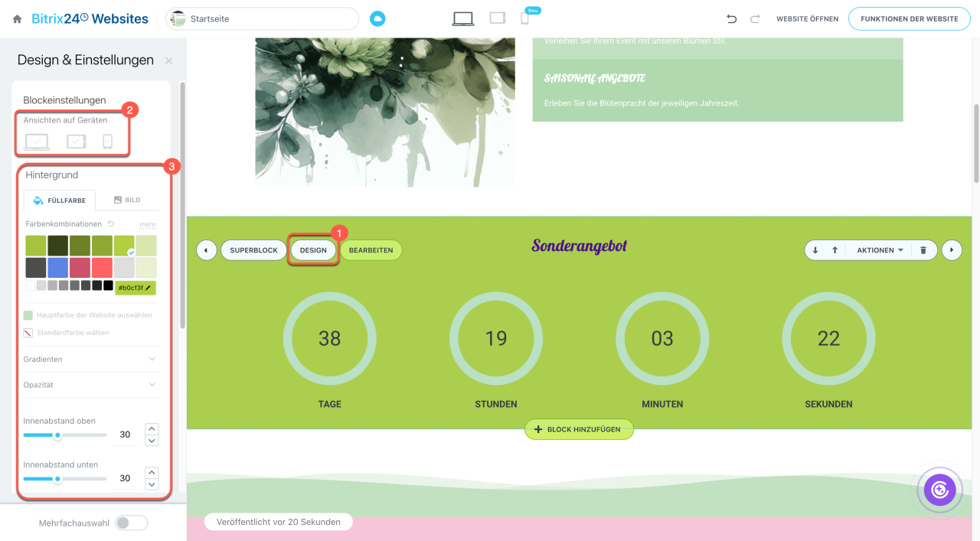Switch to the Füllfarbe tab
The width and height of the screenshot is (980, 541).
point(60,200)
